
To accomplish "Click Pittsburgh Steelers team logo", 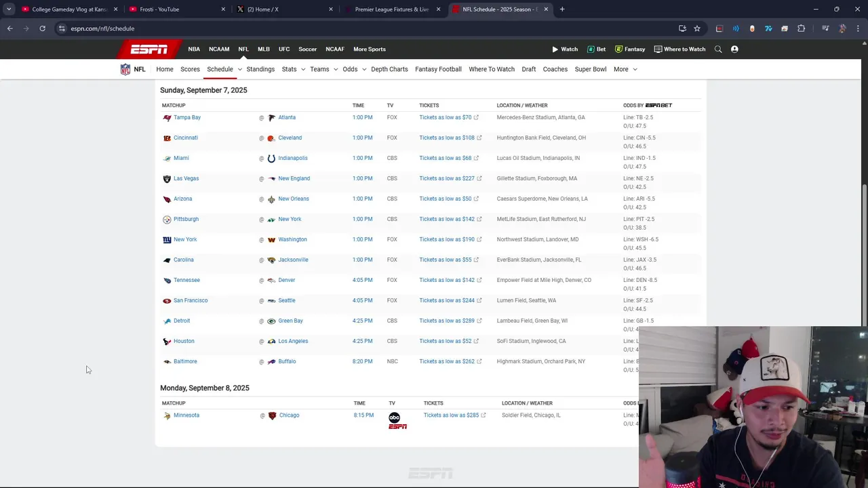I will 167,220.
